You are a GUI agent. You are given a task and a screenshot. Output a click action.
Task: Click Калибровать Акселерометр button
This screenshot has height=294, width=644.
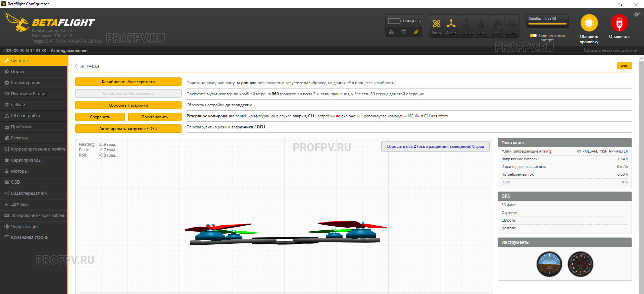[128, 82]
